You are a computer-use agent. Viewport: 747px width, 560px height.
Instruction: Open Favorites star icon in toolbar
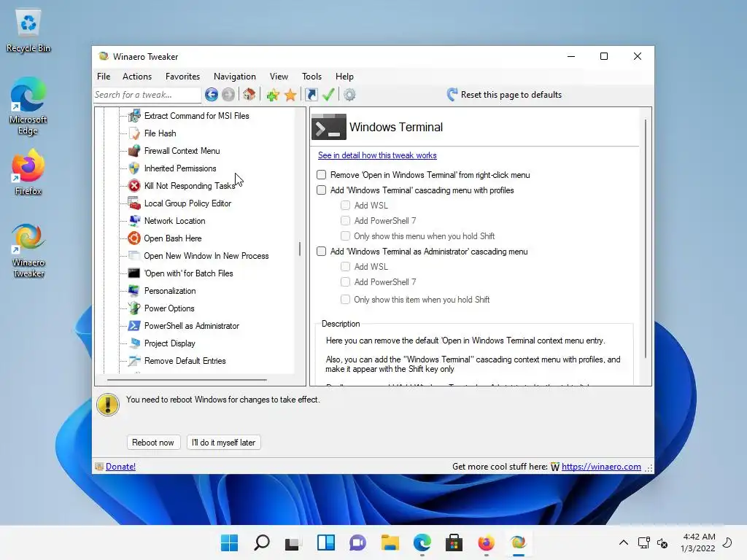(290, 95)
